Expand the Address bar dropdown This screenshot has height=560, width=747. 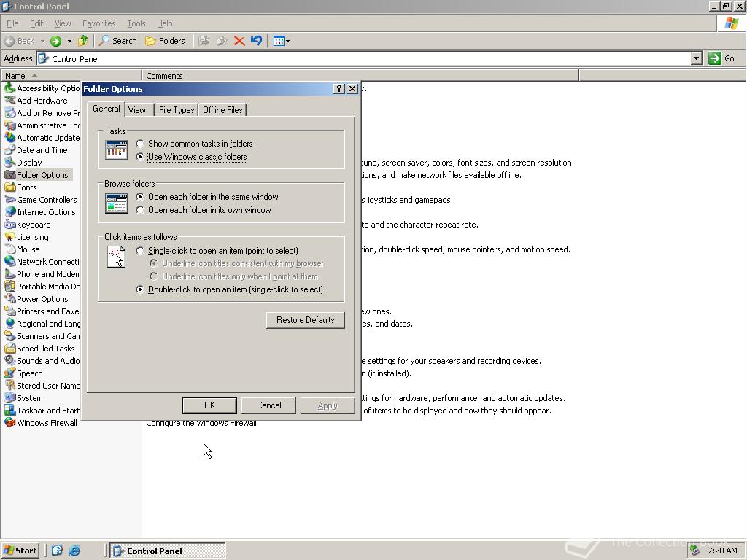click(697, 58)
